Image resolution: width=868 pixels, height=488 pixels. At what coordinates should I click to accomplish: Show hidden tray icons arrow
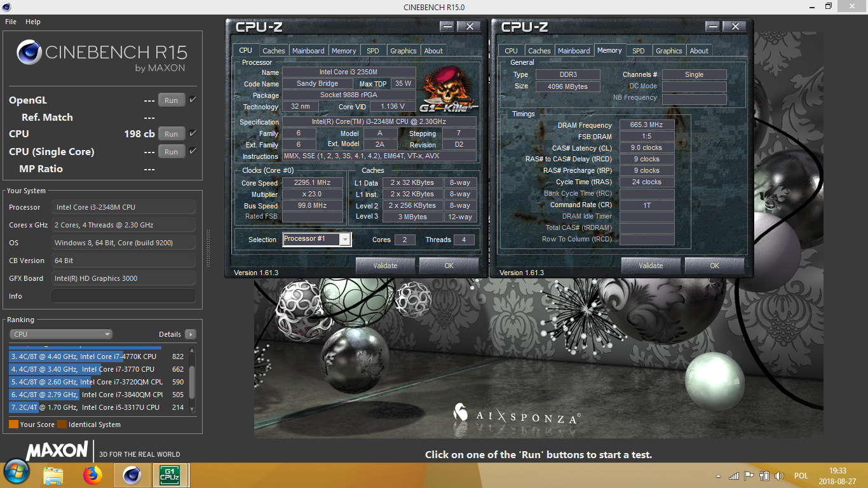point(719,476)
